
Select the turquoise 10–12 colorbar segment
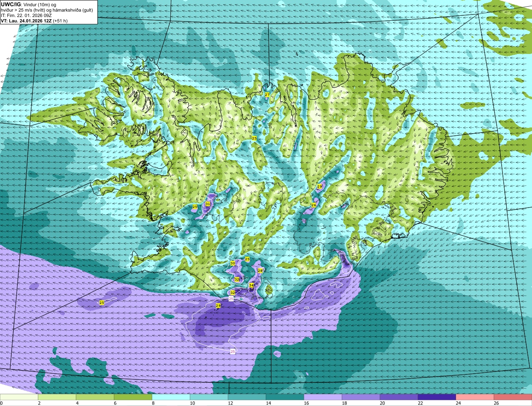click(x=209, y=397)
